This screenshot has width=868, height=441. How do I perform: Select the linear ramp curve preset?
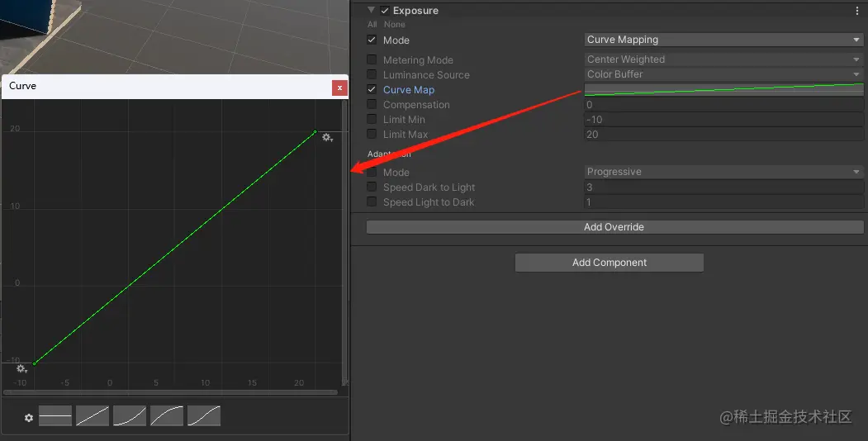tap(92, 415)
